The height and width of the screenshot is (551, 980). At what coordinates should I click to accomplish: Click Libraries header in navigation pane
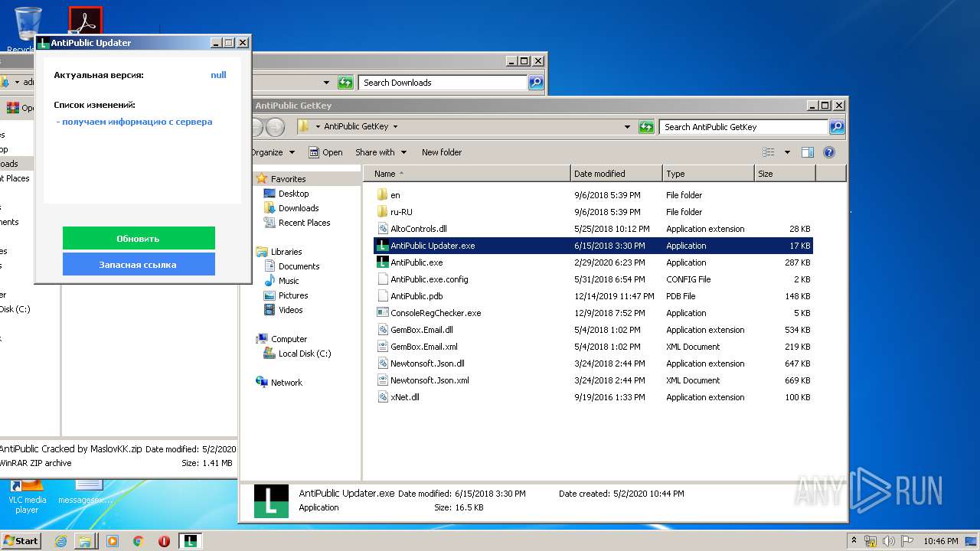coord(286,252)
